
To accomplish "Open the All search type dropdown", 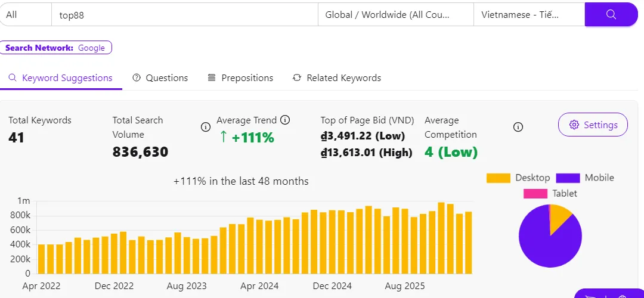I will click(x=26, y=15).
